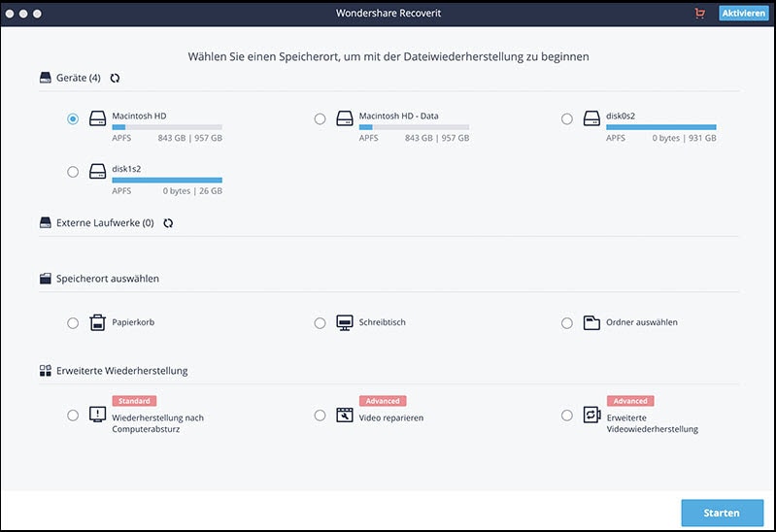Click the Advanced badge above Erweiterte Videowiederherstellung

tap(630, 401)
